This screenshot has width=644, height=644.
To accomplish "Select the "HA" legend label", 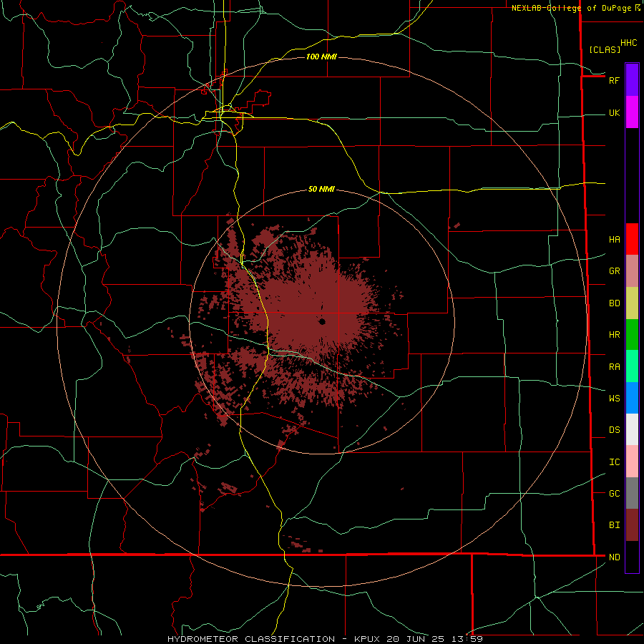I will (x=614, y=240).
